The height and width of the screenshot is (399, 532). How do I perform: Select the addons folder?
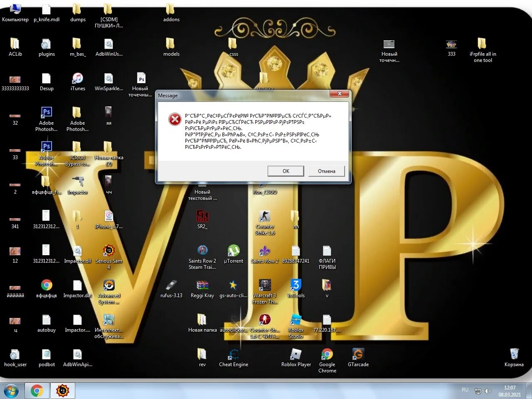[x=171, y=12]
